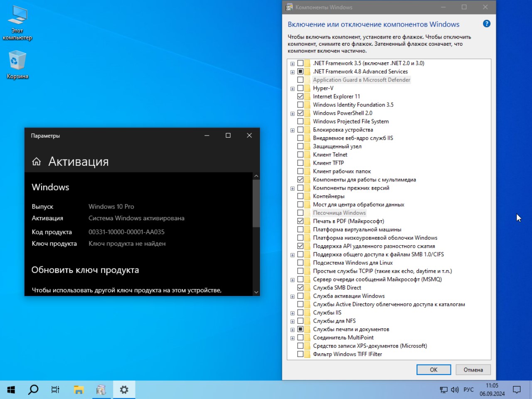Click the folder icon beside Hyper-V
The width and height of the screenshot is (532, 399).
click(x=307, y=88)
